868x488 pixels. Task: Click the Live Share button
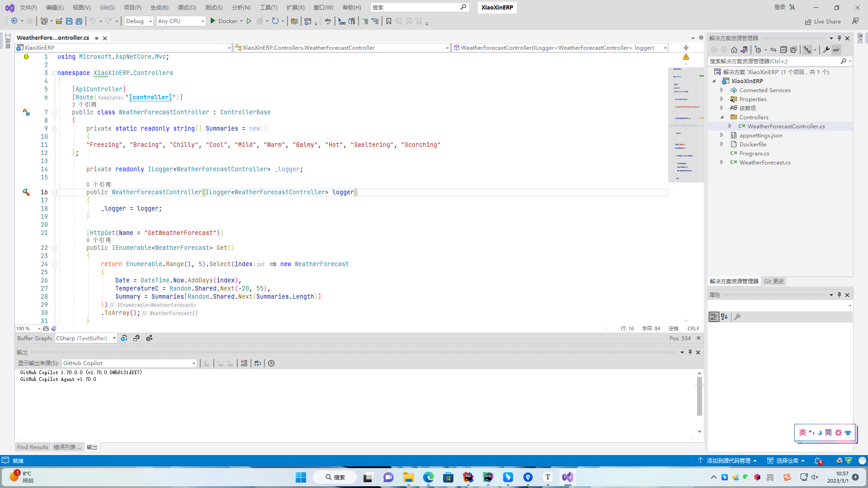click(823, 22)
